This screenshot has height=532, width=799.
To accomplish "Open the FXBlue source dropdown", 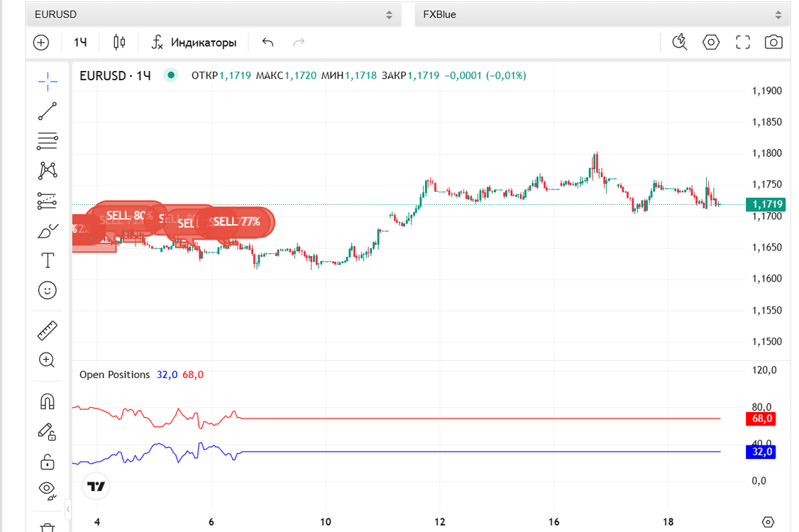I will pos(602,14).
